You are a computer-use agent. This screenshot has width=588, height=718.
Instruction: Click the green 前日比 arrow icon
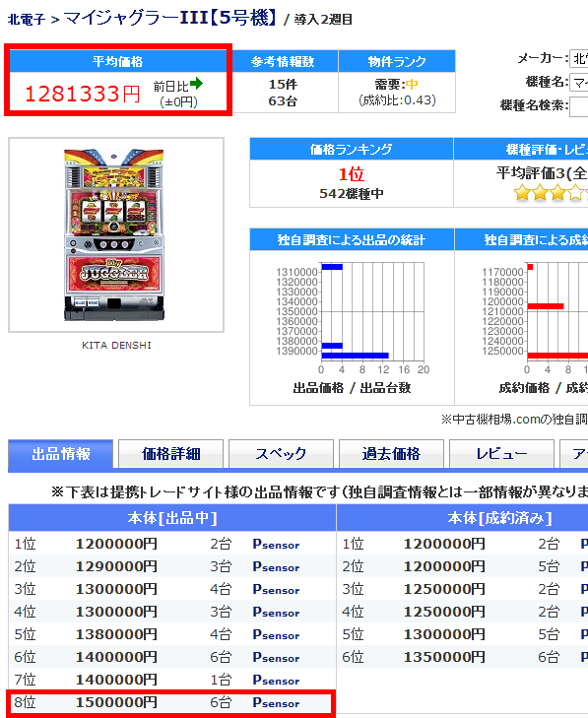(196, 84)
